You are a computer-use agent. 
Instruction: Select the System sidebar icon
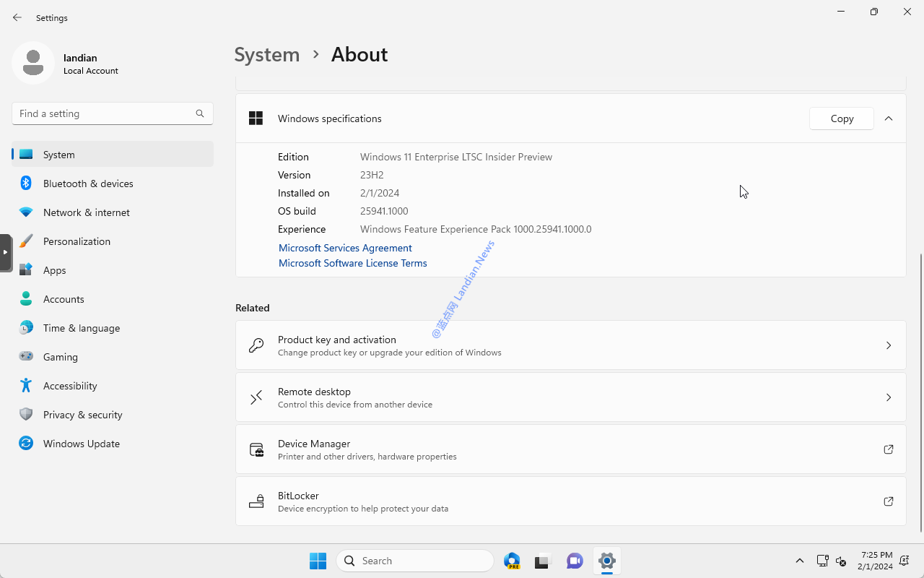point(26,155)
